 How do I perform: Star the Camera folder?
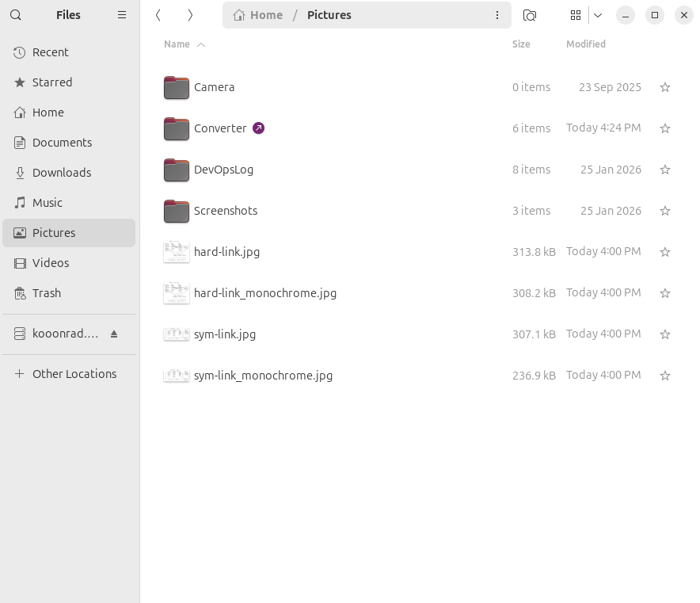[664, 87]
